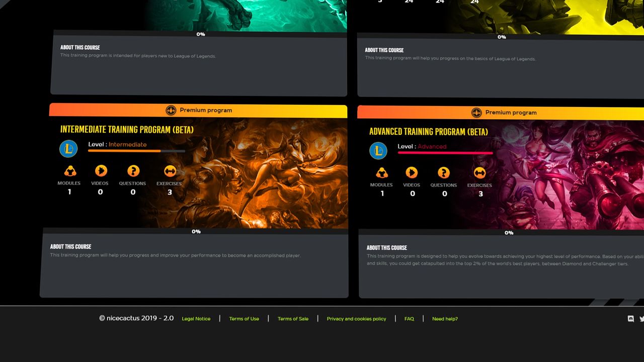Click the Questions icon in Advanced program
Screen dimensions: 644x362
443,173
